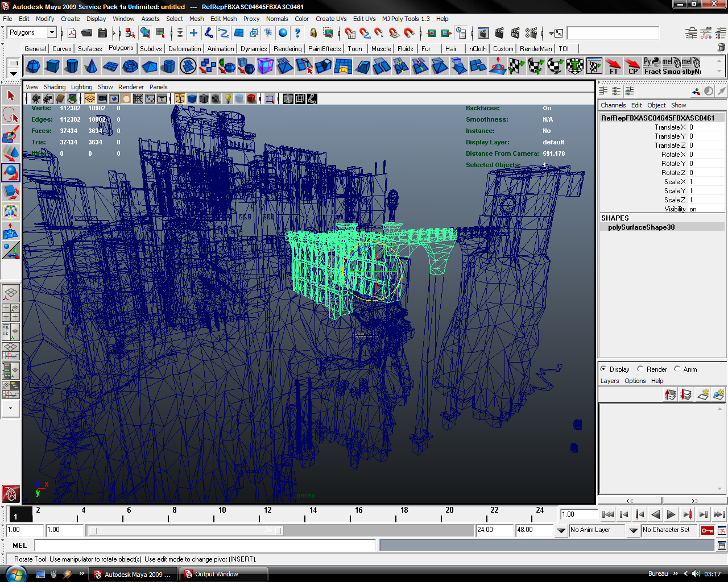Screen dimensions: 728x582
Task: Select the Display radio button
Action: tap(603, 369)
